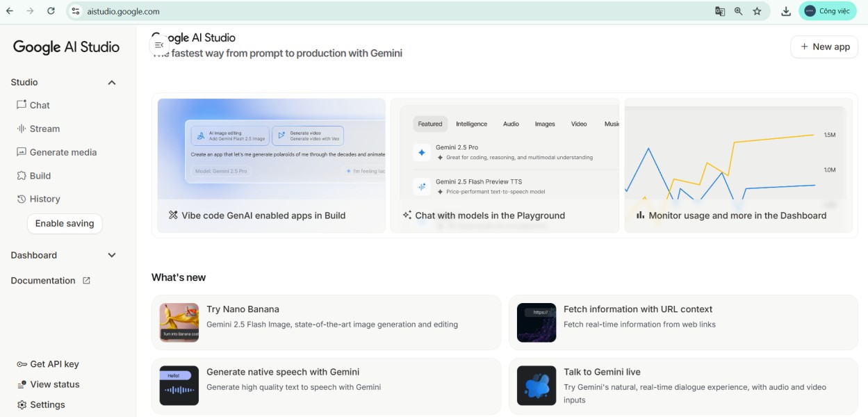This screenshot has height=417, width=868.
Task: Click the New app button
Action: (824, 47)
